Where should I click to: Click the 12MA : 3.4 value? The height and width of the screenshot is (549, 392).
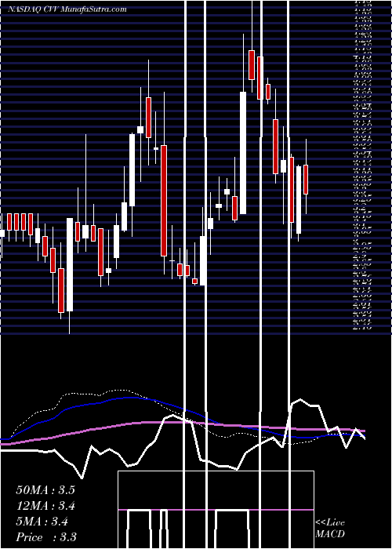tap(45, 506)
